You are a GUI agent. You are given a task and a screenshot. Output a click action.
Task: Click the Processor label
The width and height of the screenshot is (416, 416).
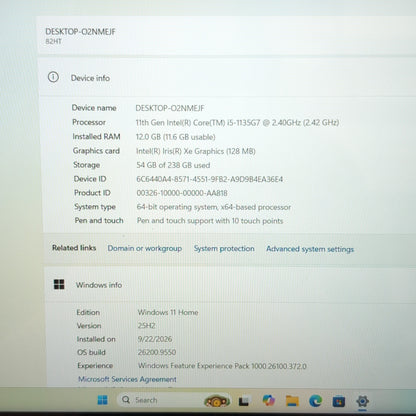tap(89, 122)
